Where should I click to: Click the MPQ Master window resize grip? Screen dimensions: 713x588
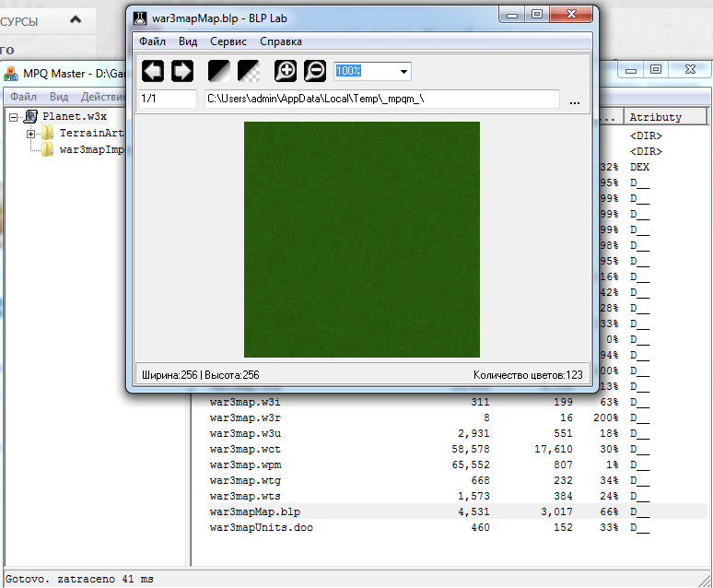tap(705, 581)
